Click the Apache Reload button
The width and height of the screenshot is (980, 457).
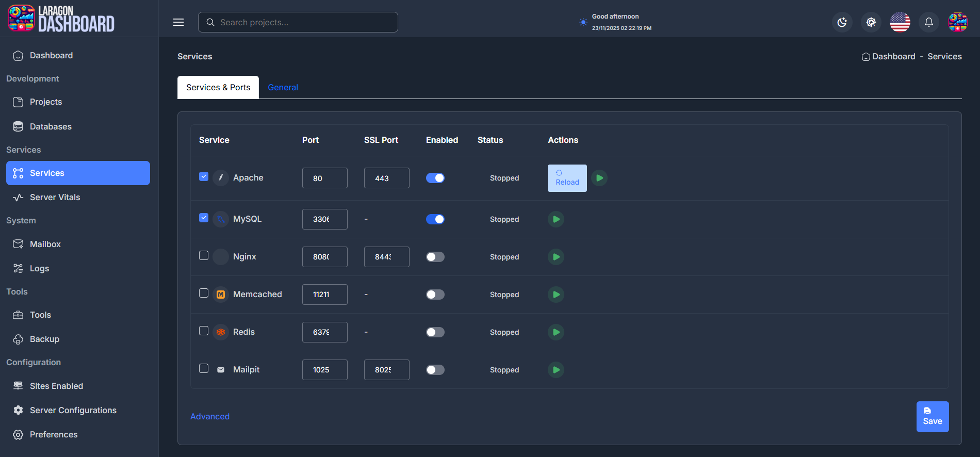point(567,178)
